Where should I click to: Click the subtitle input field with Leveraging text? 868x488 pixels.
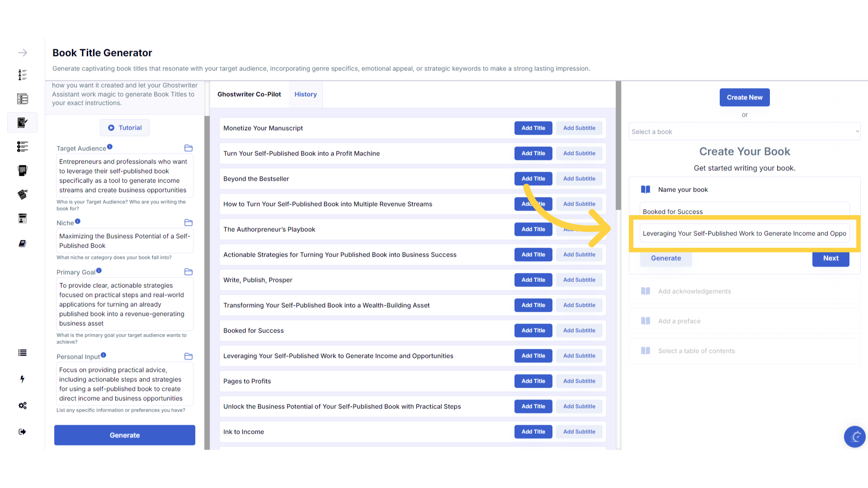[744, 234]
